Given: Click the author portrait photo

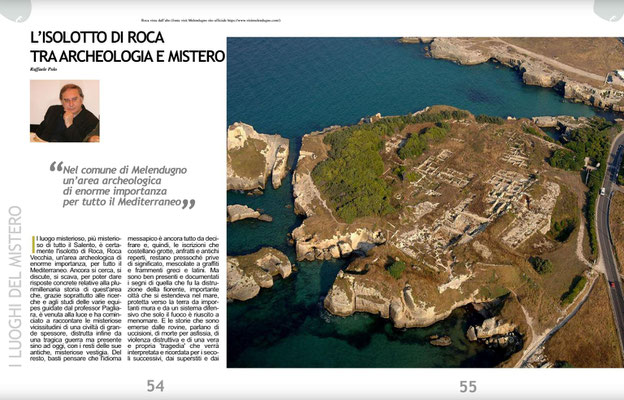Looking at the screenshot, I should [x=65, y=111].
